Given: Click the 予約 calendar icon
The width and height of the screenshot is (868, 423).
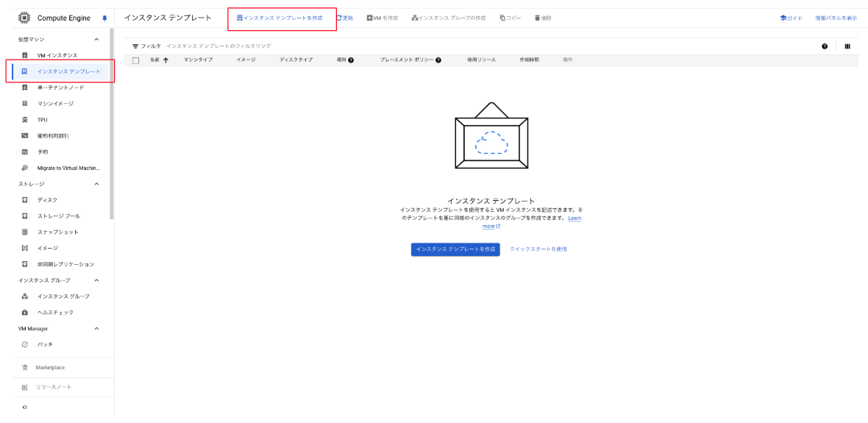Looking at the screenshot, I should 24,152.
